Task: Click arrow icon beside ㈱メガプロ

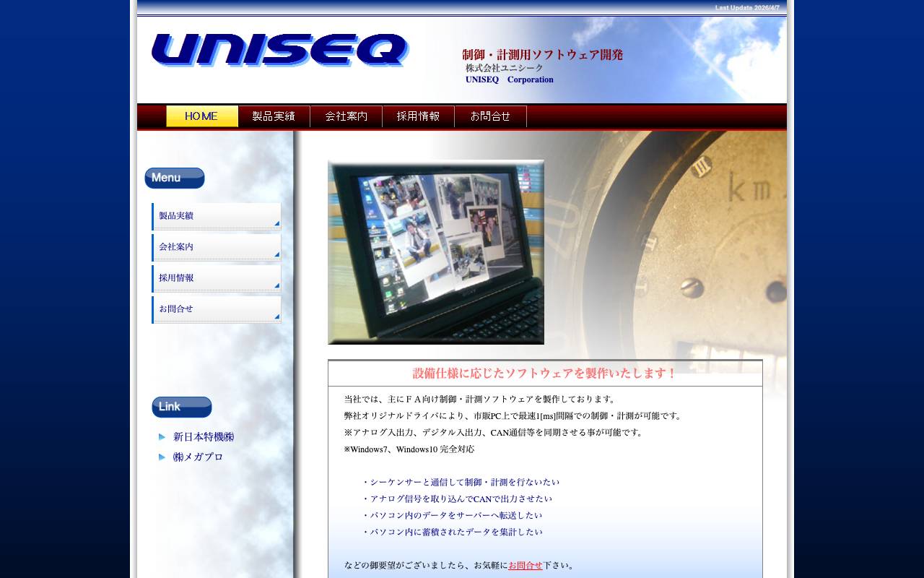Action: 162,457
